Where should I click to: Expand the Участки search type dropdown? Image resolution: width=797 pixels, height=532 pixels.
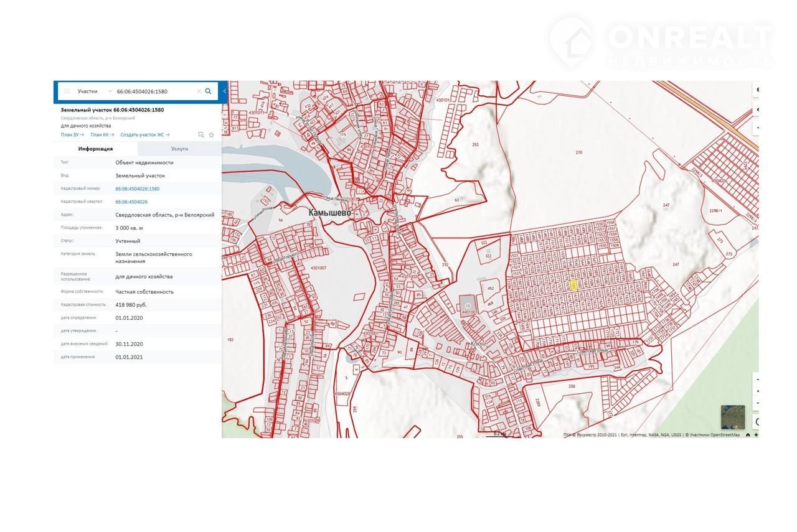click(x=110, y=91)
